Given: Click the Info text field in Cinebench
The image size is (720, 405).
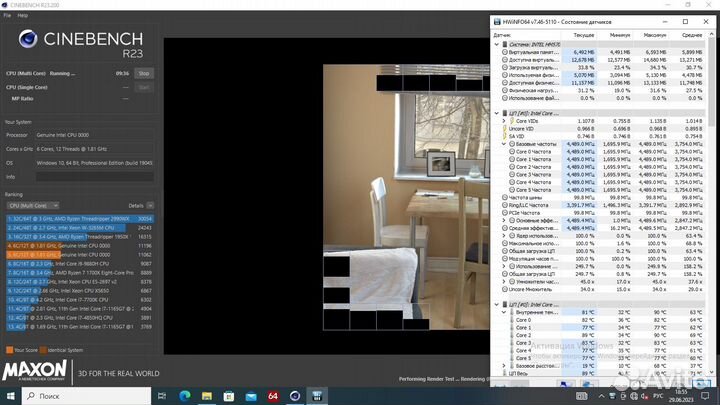Looking at the screenshot, I should (95, 177).
